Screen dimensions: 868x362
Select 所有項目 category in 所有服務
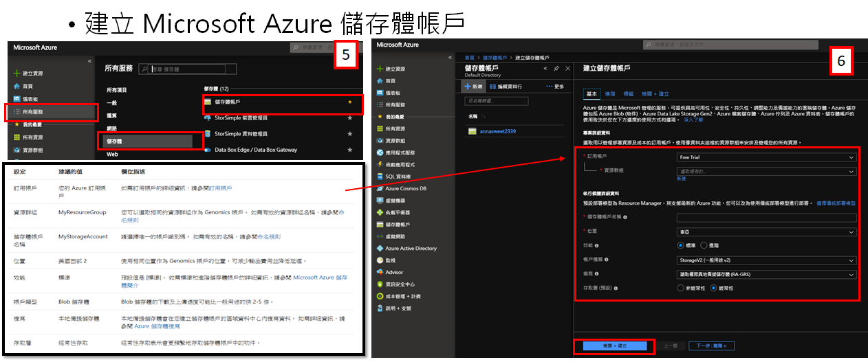pyautogui.click(x=117, y=90)
